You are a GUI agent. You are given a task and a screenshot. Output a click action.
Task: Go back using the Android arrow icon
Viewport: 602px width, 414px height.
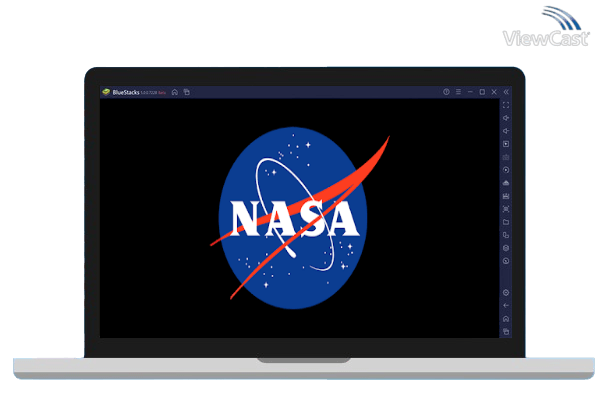506,306
